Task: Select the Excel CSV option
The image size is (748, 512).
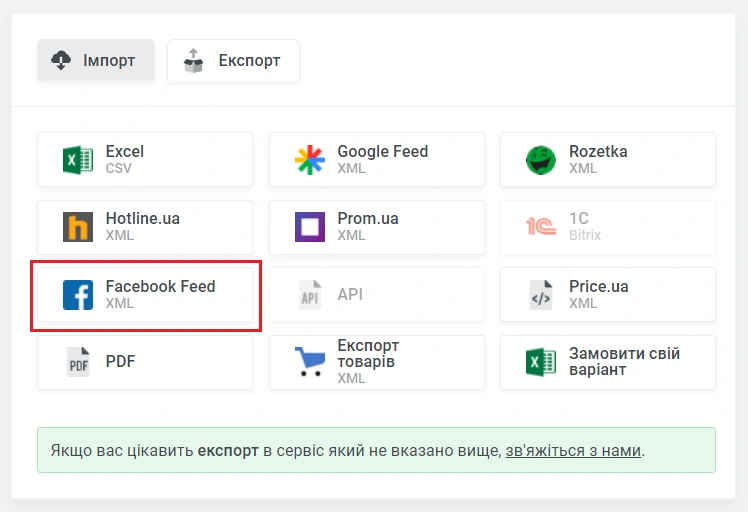Action: click(145, 160)
